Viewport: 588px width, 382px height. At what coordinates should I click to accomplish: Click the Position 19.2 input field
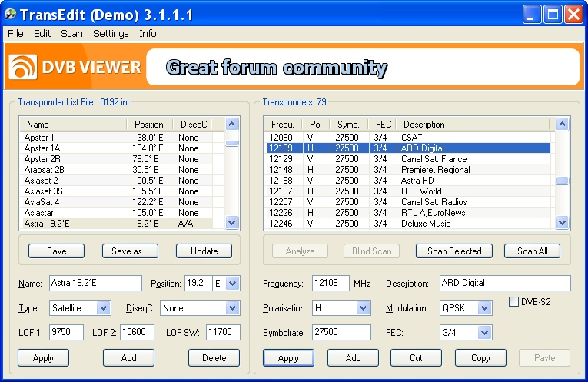pyautogui.click(x=198, y=283)
